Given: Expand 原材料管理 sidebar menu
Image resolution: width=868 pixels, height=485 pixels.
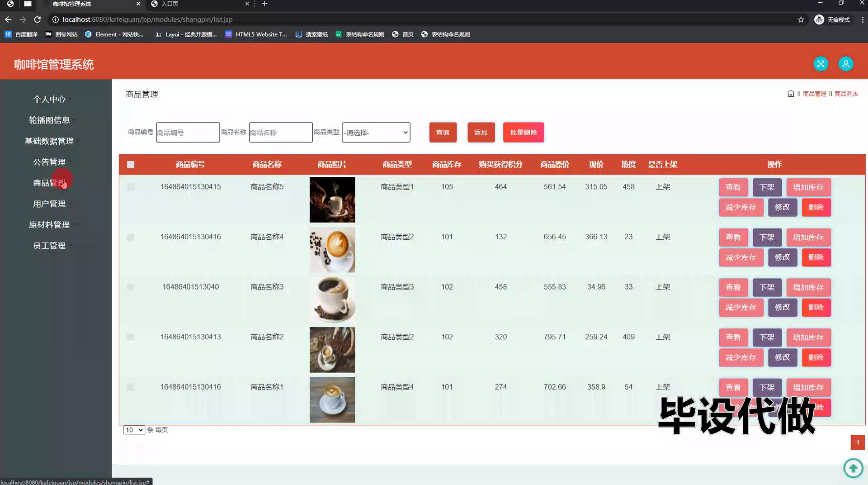Looking at the screenshot, I should [x=49, y=225].
